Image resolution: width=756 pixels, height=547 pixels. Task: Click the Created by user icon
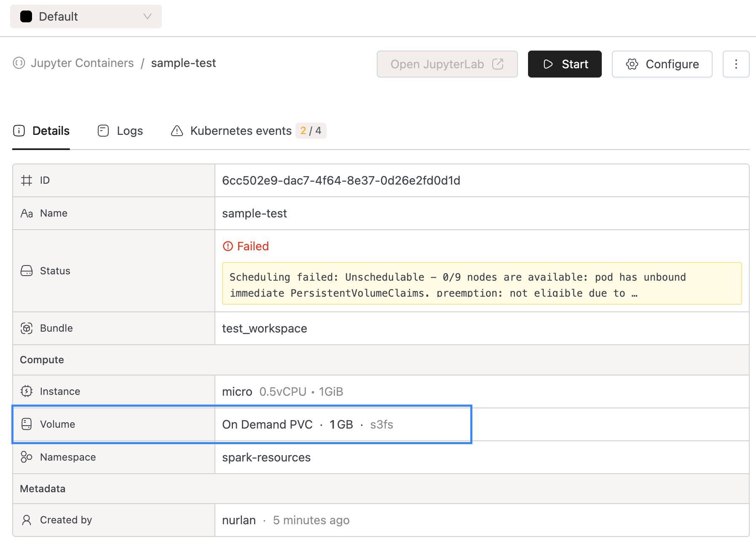(x=27, y=520)
